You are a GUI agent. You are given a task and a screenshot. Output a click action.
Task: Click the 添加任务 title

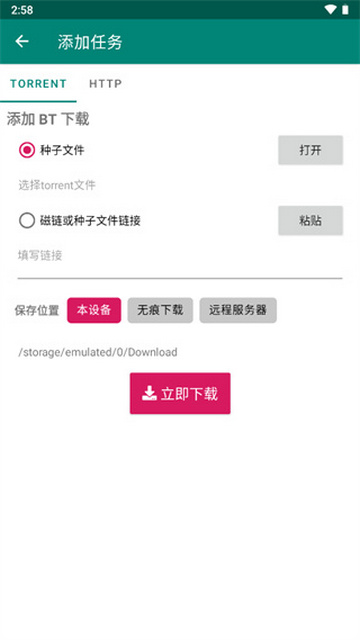click(90, 42)
